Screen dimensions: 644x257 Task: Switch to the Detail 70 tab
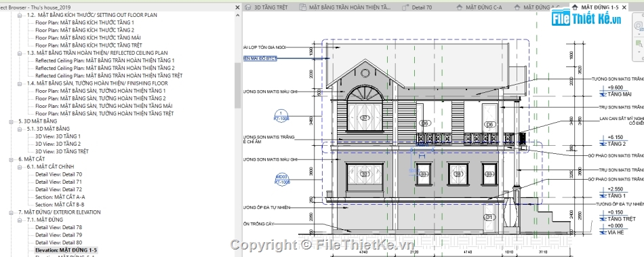pyautogui.click(x=422, y=7)
